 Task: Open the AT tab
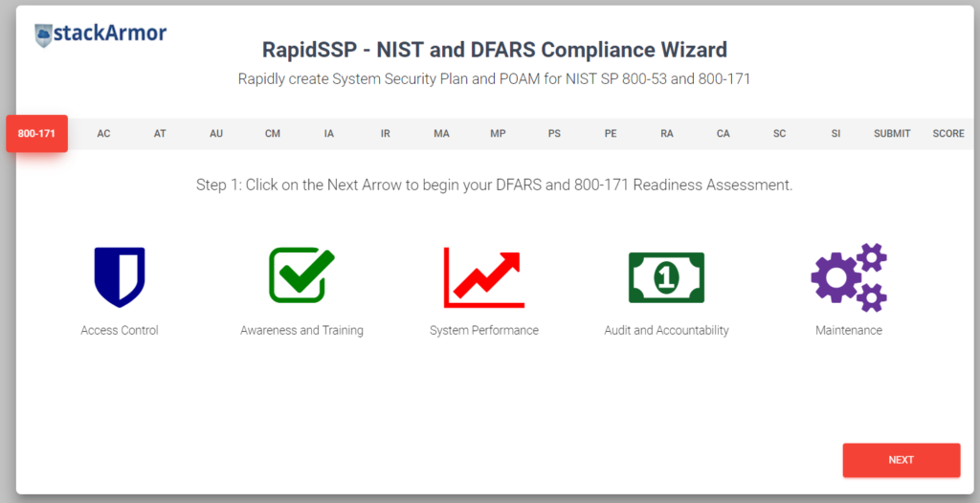pyautogui.click(x=160, y=134)
